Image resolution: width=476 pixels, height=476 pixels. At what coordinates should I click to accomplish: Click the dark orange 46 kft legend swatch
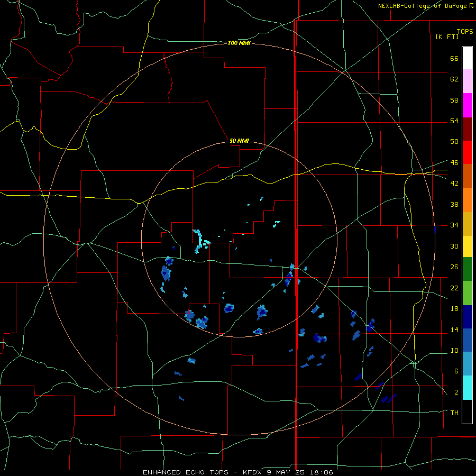[x=467, y=176]
